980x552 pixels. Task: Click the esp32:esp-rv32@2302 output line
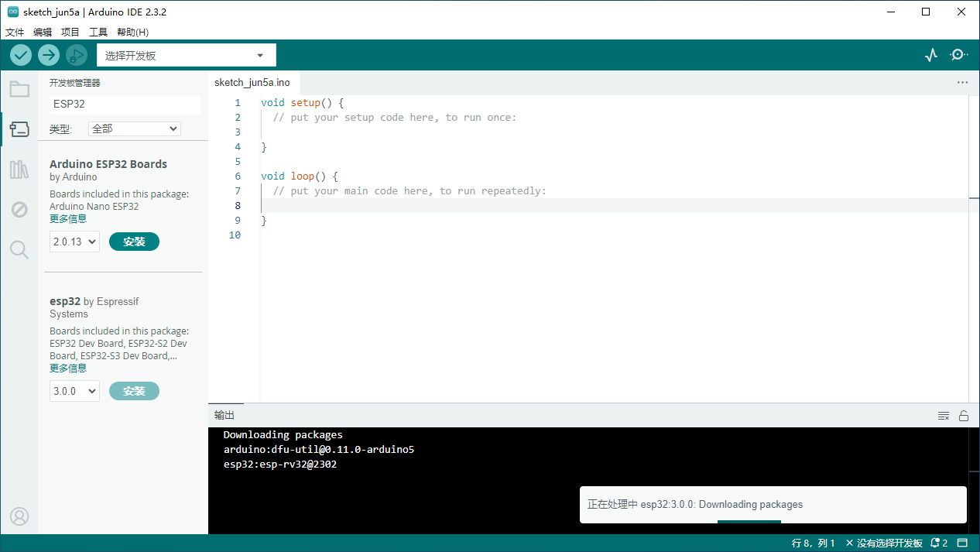[x=280, y=465]
